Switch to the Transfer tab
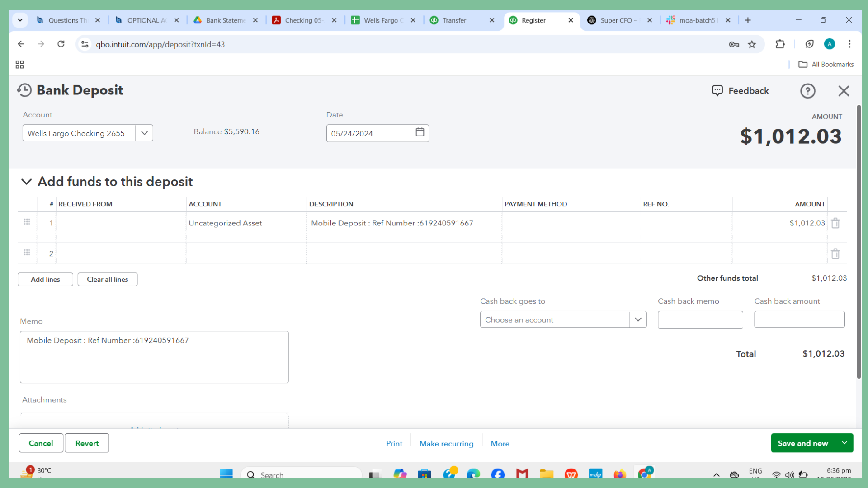The height and width of the screenshot is (488, 868). (x=463, y=20)
